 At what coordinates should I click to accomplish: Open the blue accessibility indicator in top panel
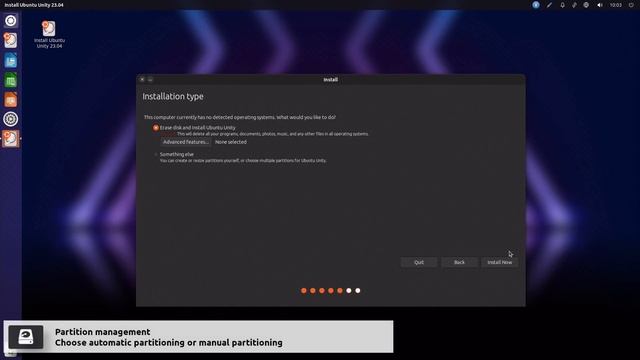click(536, 5)
